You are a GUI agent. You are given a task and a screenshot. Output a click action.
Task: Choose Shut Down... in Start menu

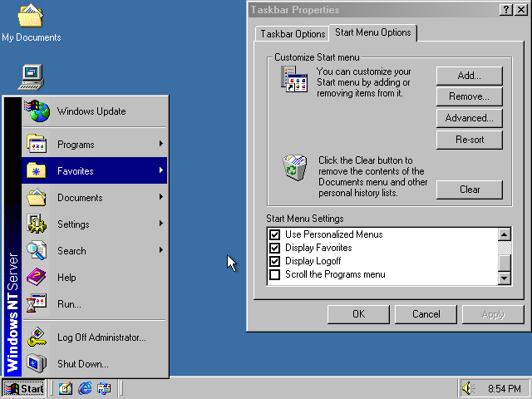click(95, 363)
